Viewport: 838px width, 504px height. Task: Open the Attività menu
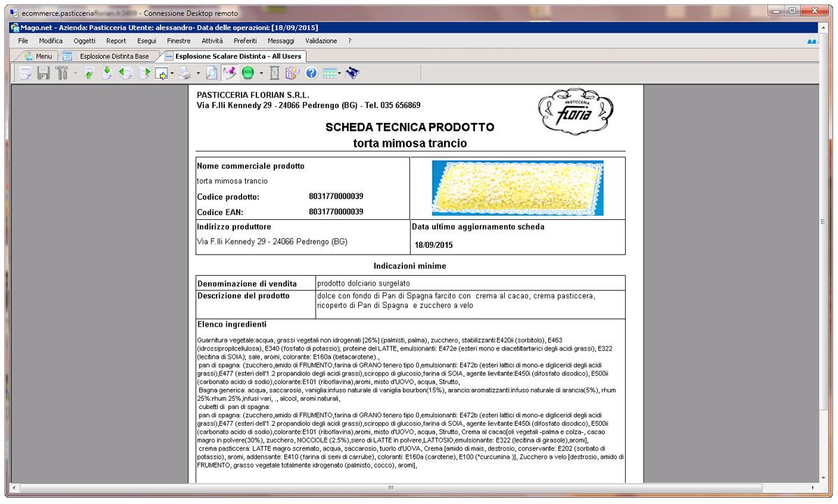tap(212, 41)
